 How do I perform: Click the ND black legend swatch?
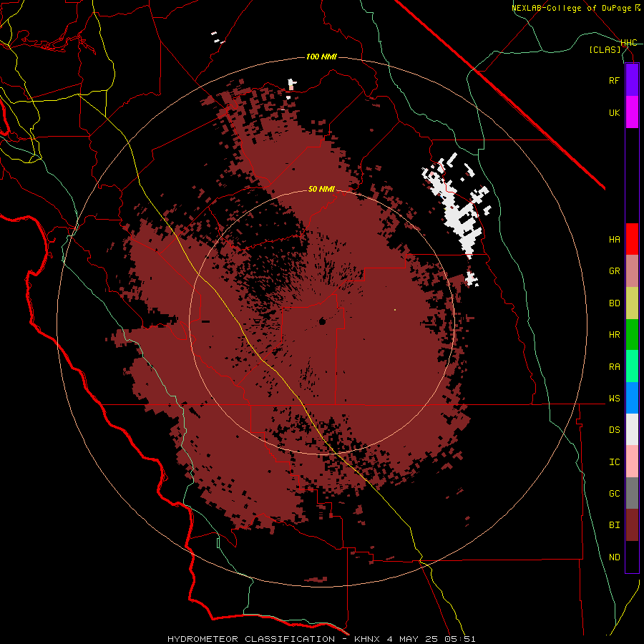click(x=632, y=557)
